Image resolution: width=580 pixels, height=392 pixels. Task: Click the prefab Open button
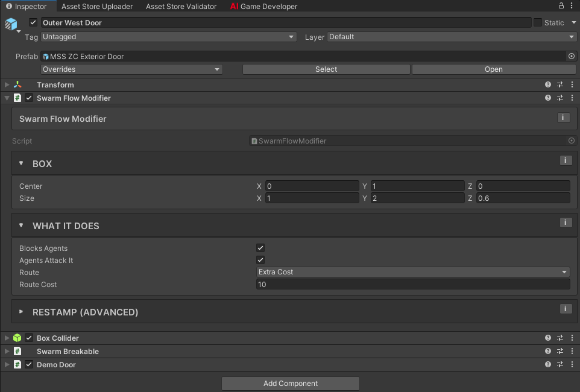tap(494, 69)
